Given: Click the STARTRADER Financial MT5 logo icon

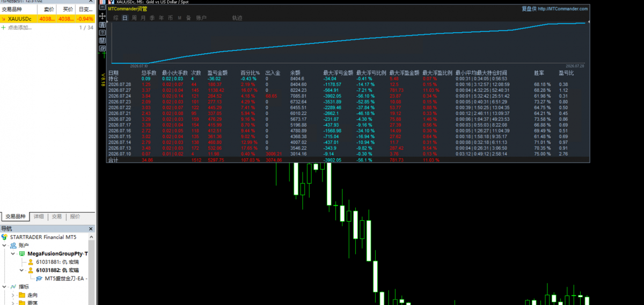Looking at the screenshot, I should click(x=5, y=237).
